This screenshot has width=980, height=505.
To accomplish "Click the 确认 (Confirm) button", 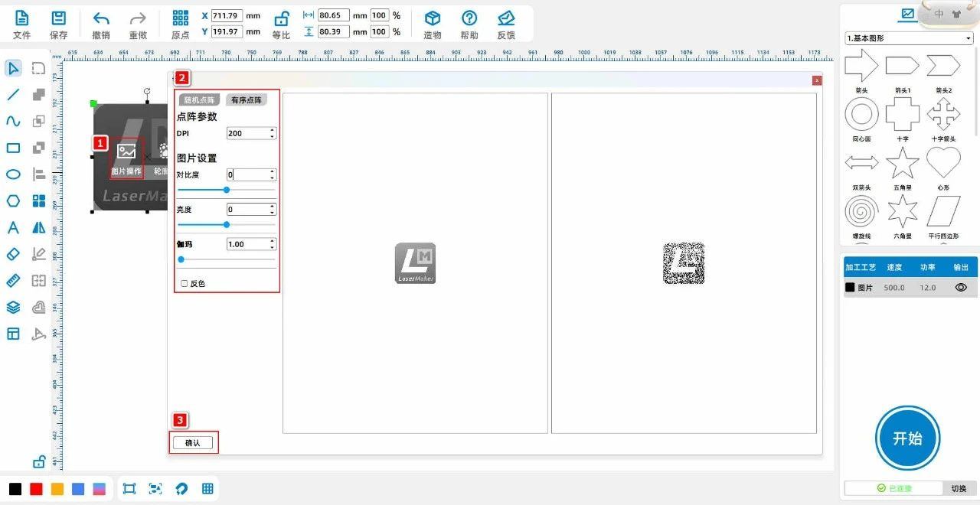I will tap(193, 443).
